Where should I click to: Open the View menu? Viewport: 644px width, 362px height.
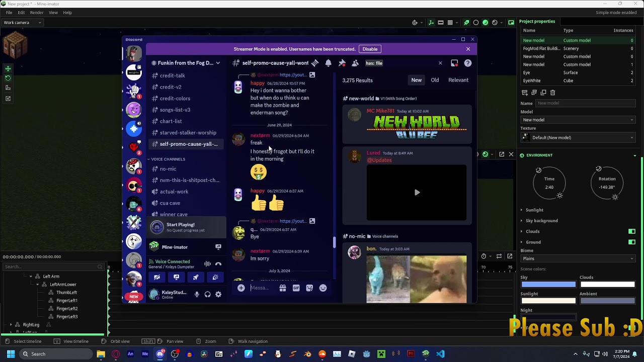[53, 13]
